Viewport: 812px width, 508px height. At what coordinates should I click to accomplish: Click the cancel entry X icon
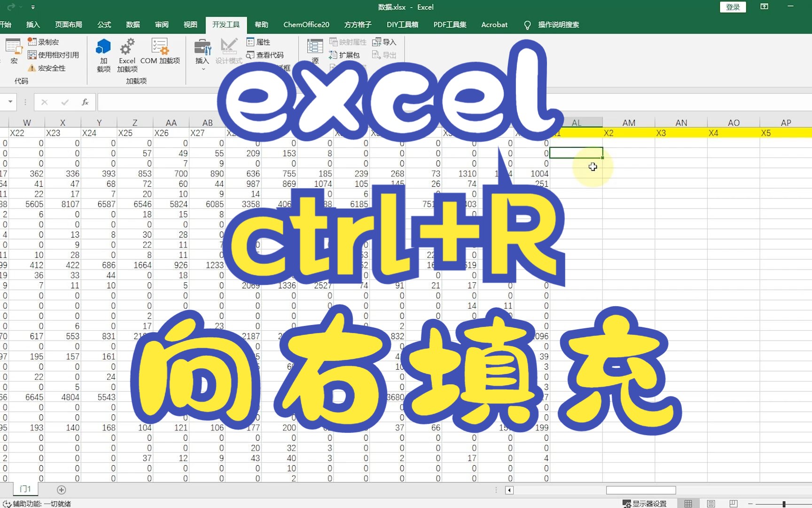coord(44,102)
